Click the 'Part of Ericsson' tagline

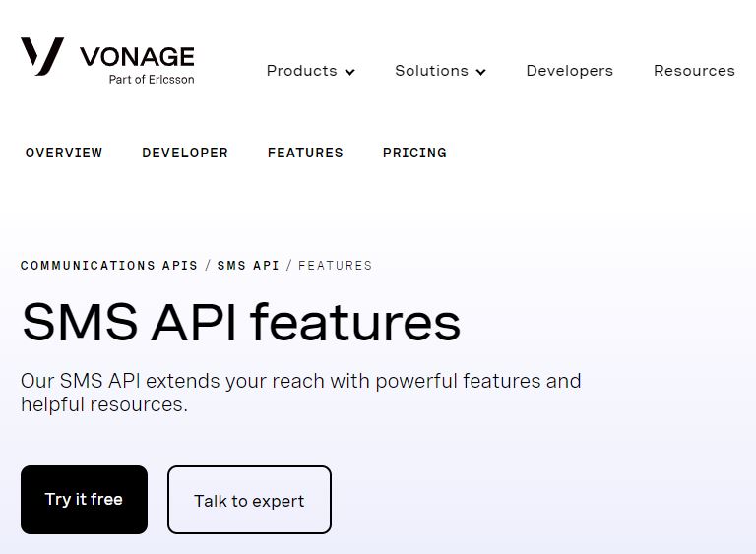click(152, 80)
